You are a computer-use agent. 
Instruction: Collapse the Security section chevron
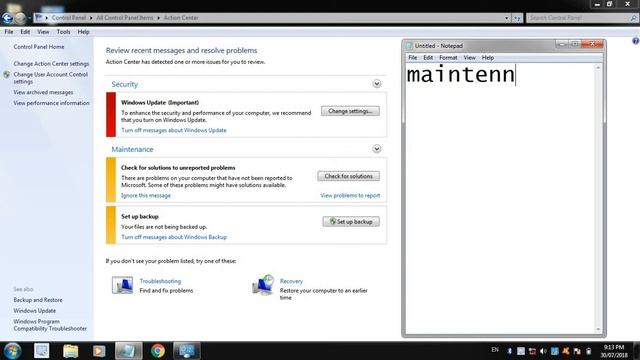click(x=377, y=84)
